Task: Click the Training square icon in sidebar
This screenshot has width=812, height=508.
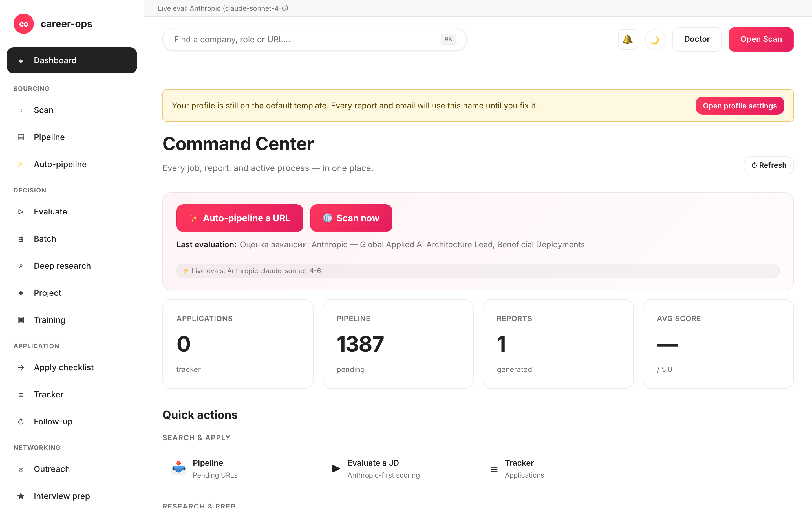Action: (x=21, y=320)
